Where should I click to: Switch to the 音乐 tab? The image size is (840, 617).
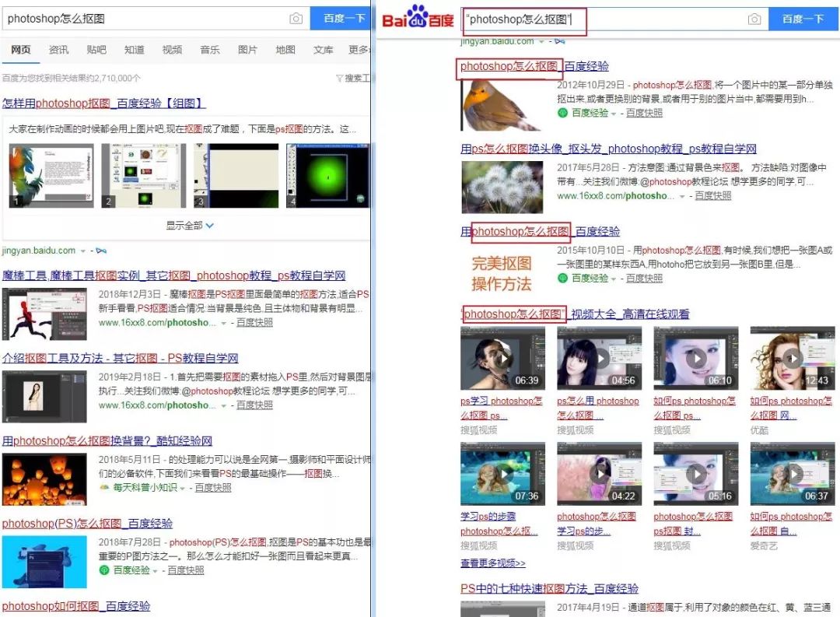(x=210, y=50)
